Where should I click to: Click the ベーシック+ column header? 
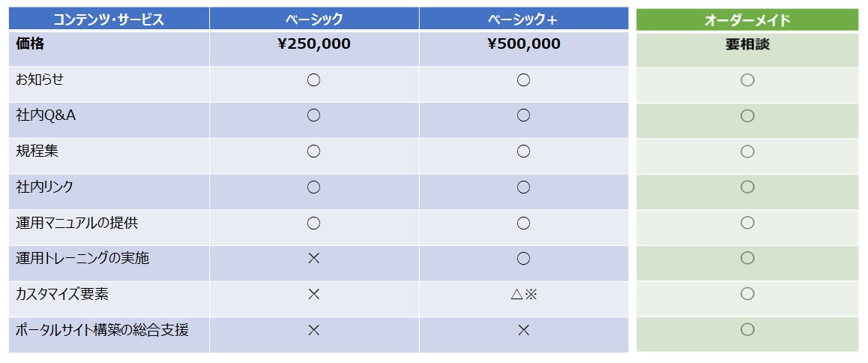pos(524,19)
